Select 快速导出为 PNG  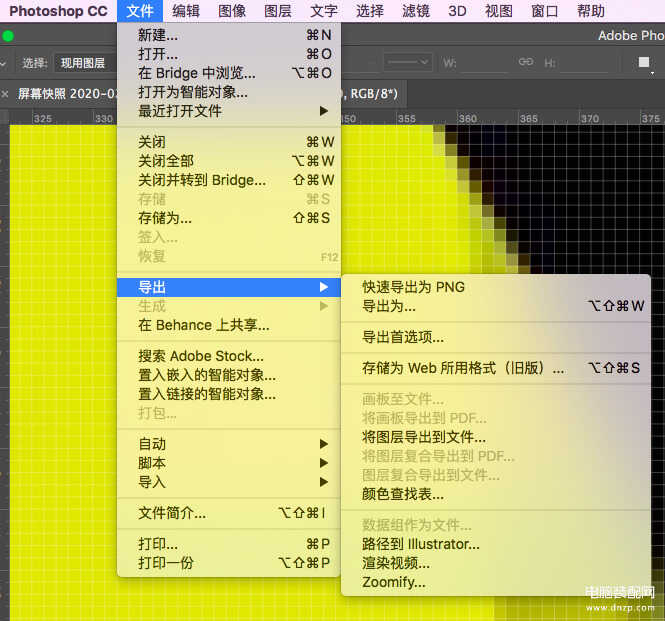[x=496, y=287]
